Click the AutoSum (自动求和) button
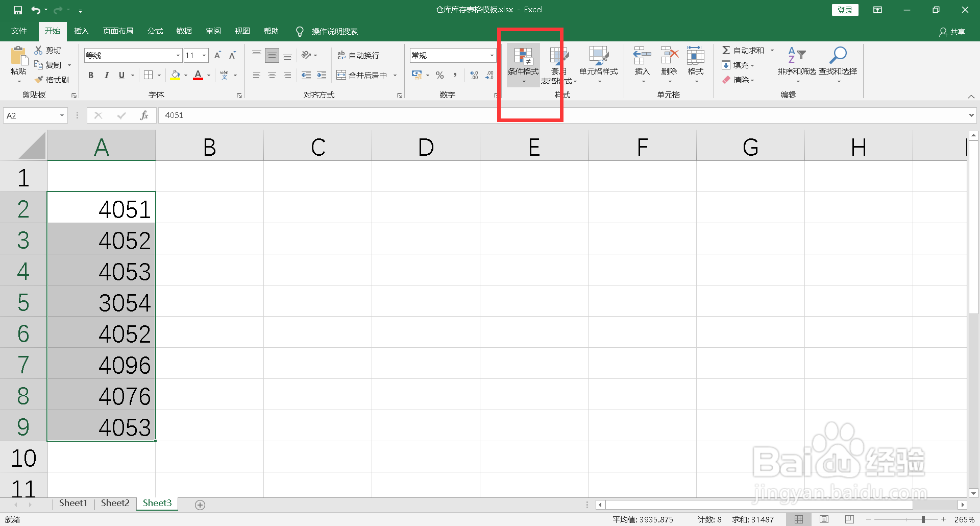980x526 pixels. pos(743,50)
